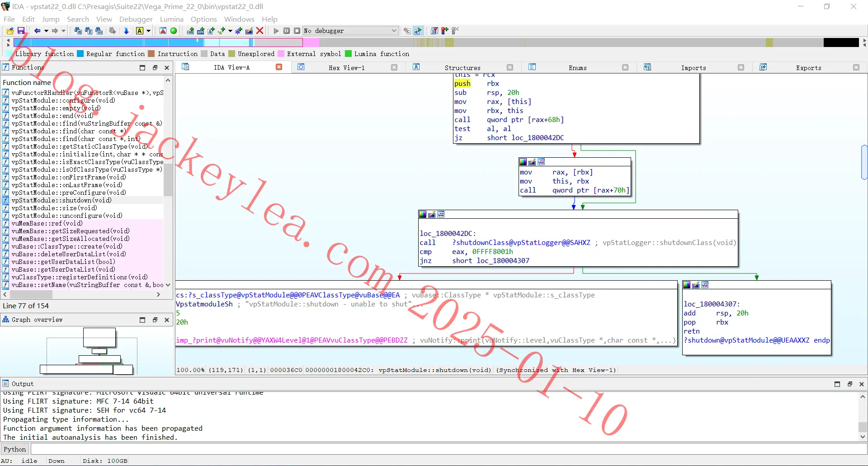
Task: Switch to the Imports tab
Action: pos(693,68)
